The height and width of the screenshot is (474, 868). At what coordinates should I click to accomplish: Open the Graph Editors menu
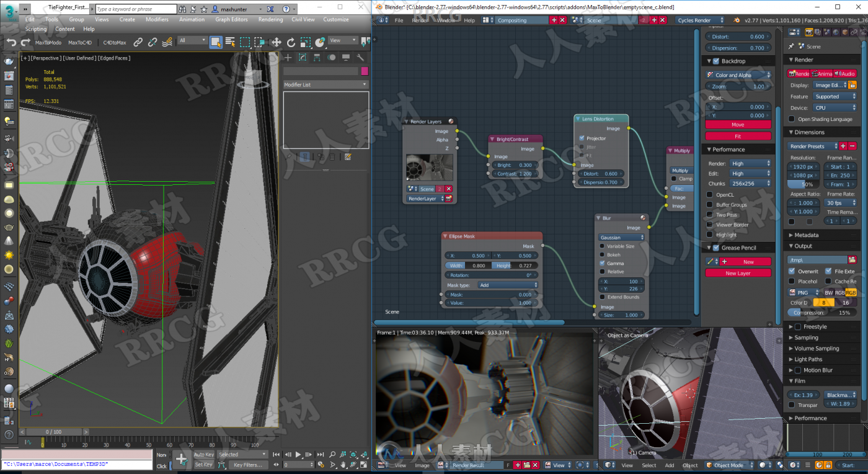231,19
